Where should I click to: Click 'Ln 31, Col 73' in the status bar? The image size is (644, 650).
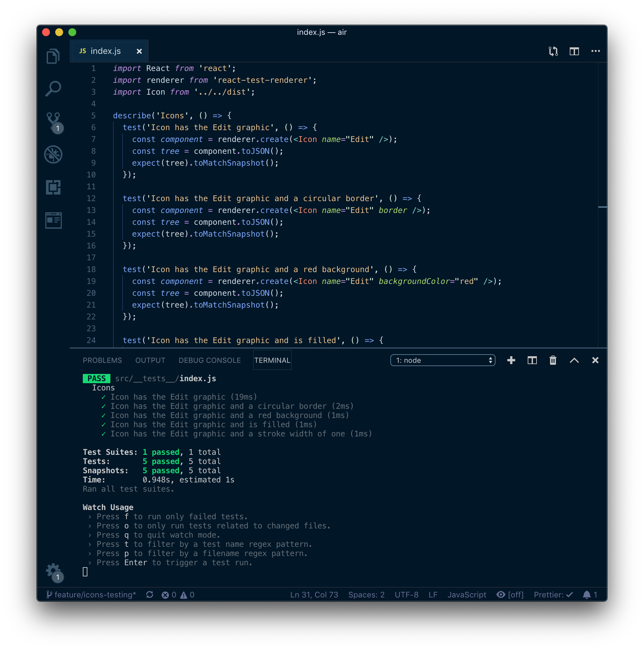pos(314,595)
